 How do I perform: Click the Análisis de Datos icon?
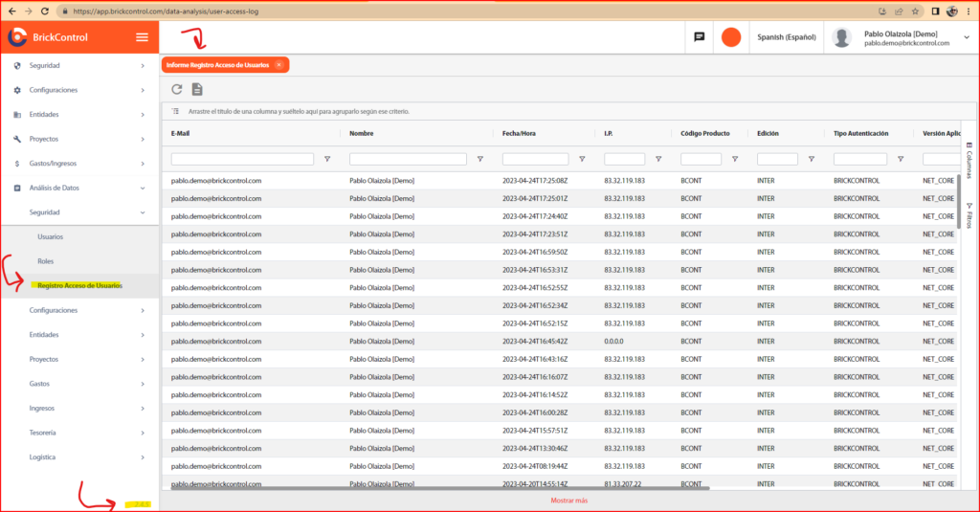click(17, 189)
